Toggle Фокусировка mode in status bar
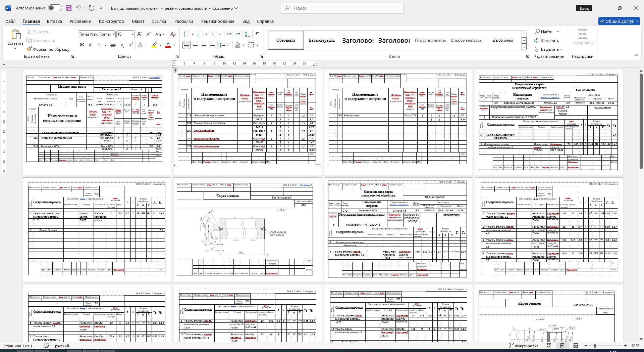644x352 pixels. point(523,346)
